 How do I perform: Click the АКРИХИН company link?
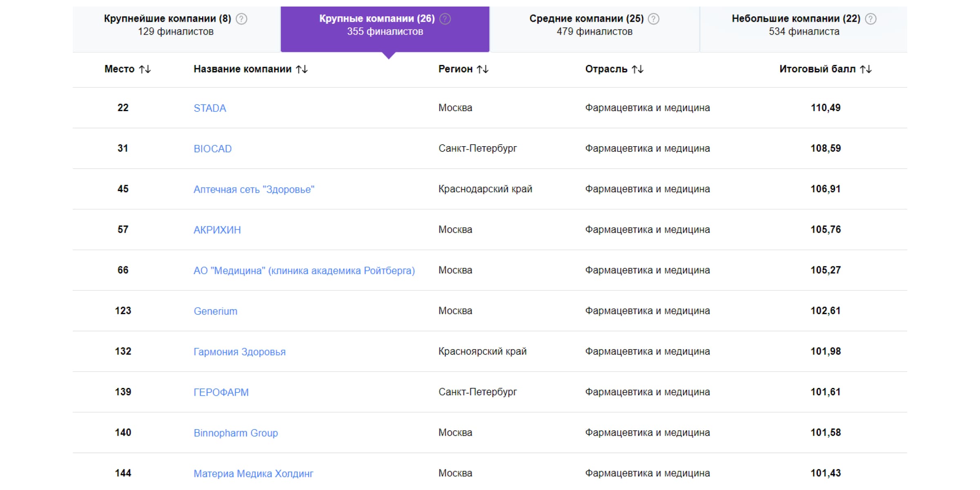coord(217,229)
